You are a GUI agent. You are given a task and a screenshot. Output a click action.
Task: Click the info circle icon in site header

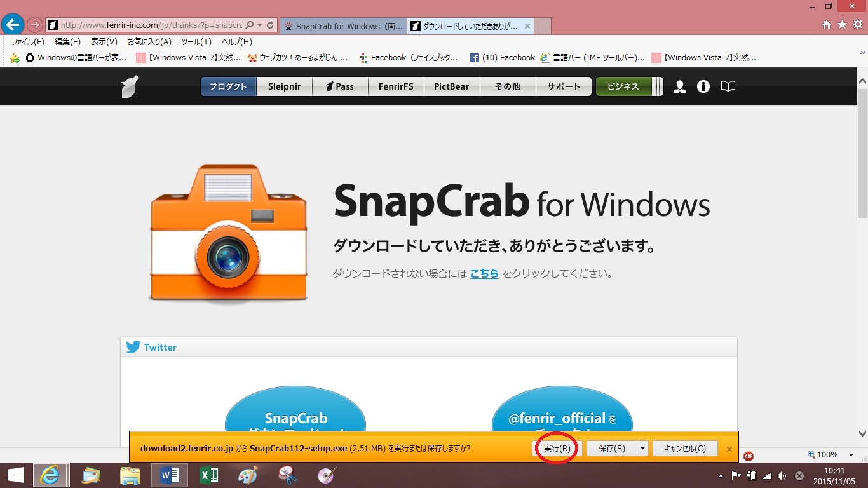point(703,86)
